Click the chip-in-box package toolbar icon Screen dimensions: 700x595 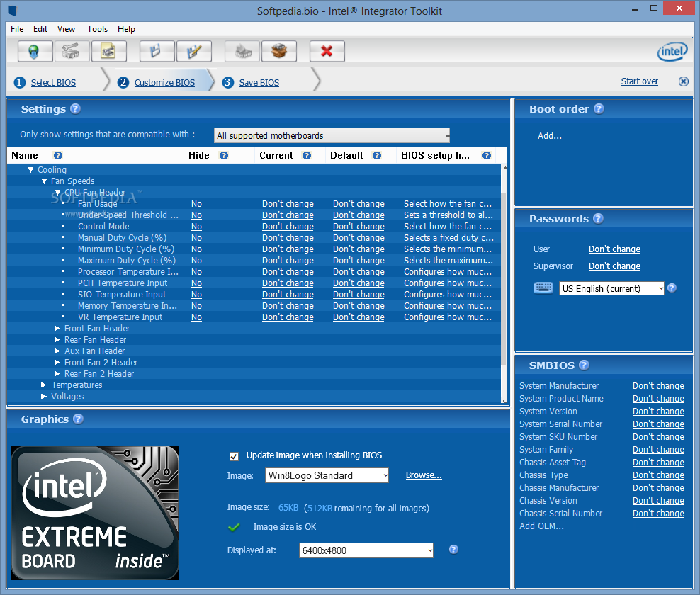[x=279, y=51]
